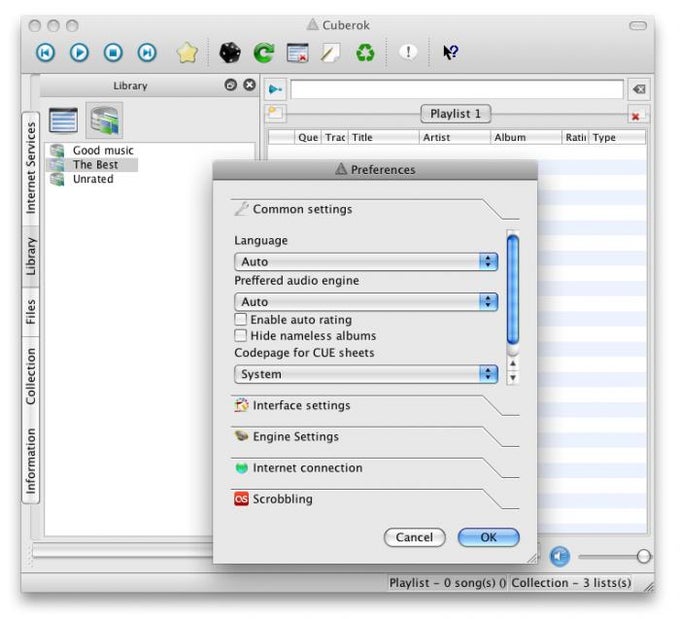
Task: Add a new playlist tab
Action: 275,113
